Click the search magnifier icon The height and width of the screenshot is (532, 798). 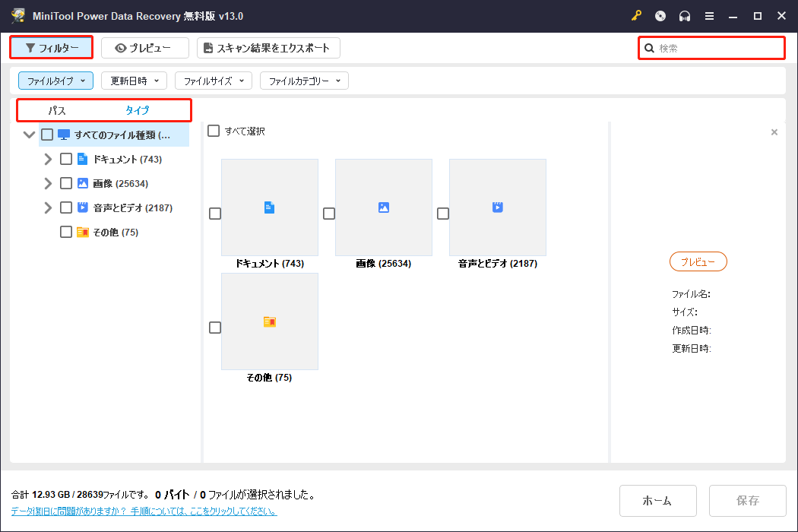point(649,49)
